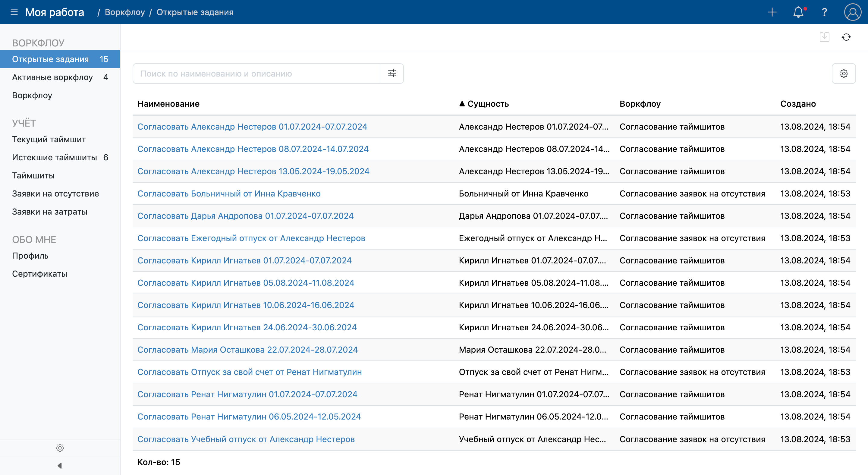The width and height of the screenshot is (868, 475).
Task: Click entity cell Больничный от Инна Кравченко
Action: pos(523,193)
